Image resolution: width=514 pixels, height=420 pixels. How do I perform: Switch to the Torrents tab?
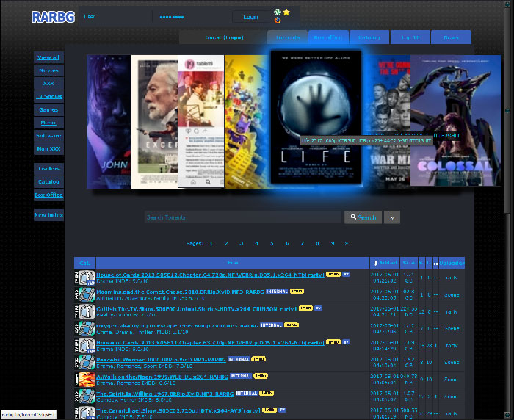(x=288, y=37)
